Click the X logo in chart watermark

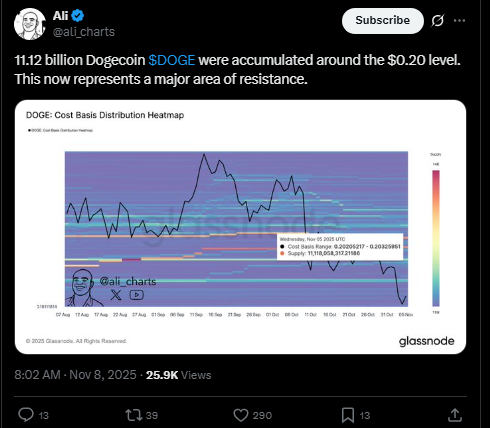click(116, 295)
